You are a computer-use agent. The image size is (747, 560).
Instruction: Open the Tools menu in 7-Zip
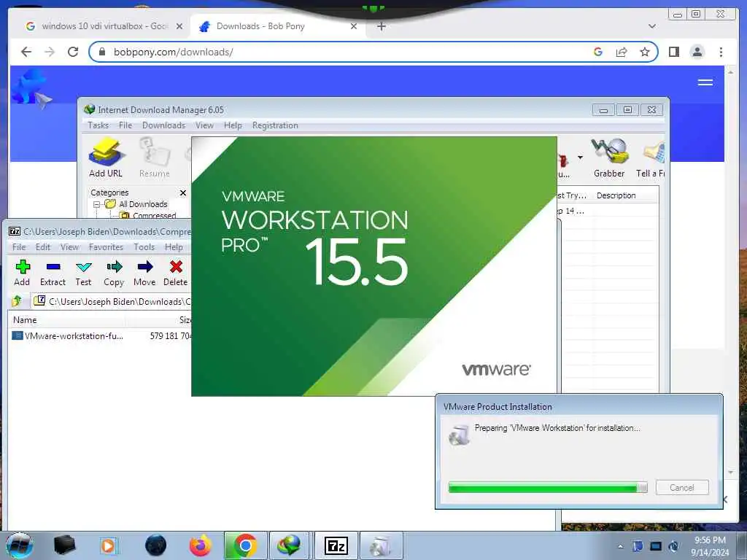tap(144, 246)
